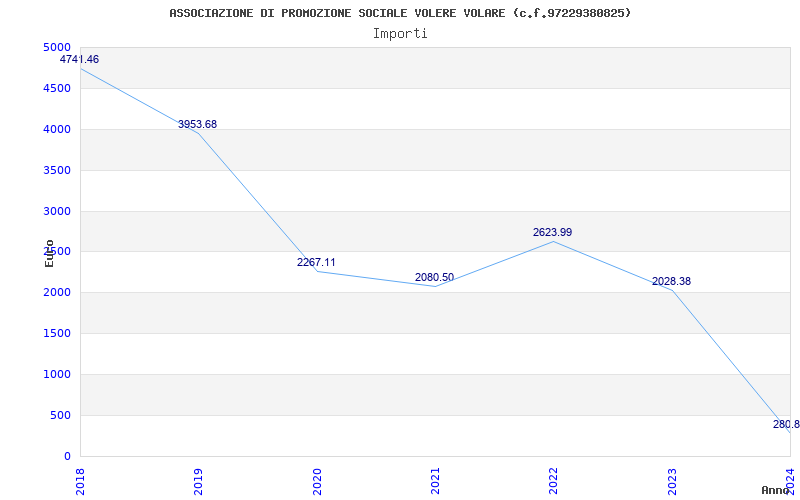Click the data label 2080.50
This screenshot has width=800, height=500.
point(434,277)
